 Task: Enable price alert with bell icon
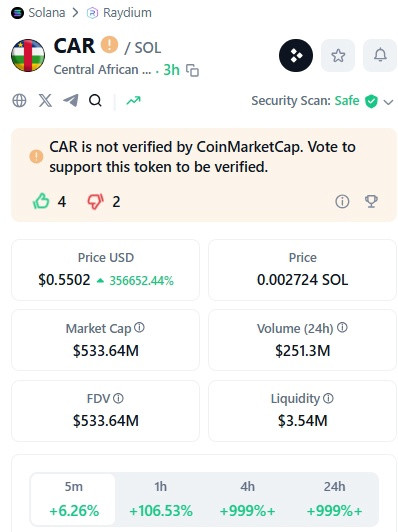click(380, 55)
